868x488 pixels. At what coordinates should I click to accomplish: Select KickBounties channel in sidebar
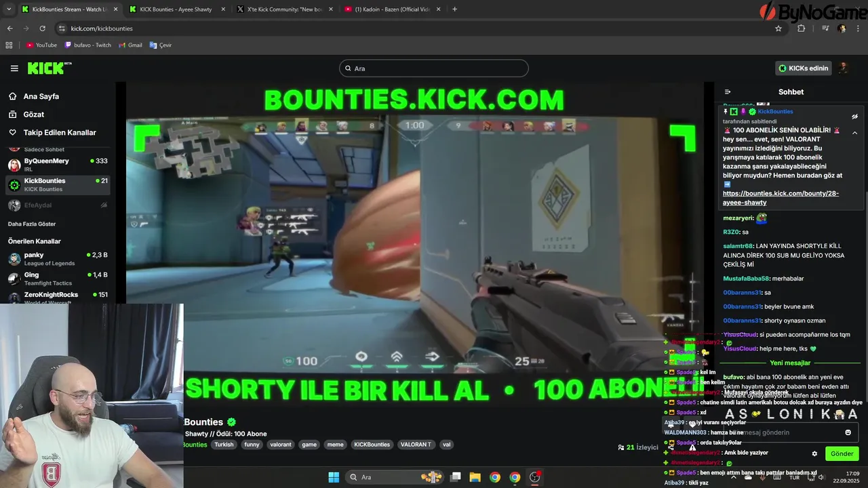point(58,184)
